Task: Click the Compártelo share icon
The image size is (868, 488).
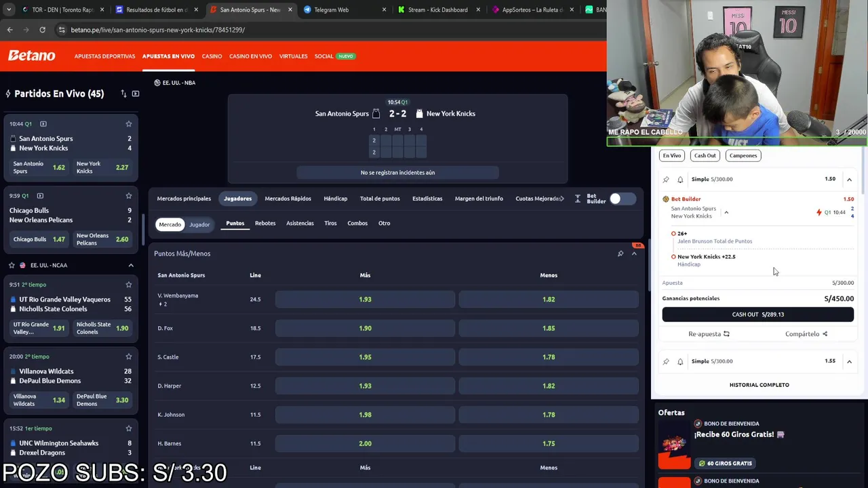Action: pyautogui.click(x=825, y=333)
